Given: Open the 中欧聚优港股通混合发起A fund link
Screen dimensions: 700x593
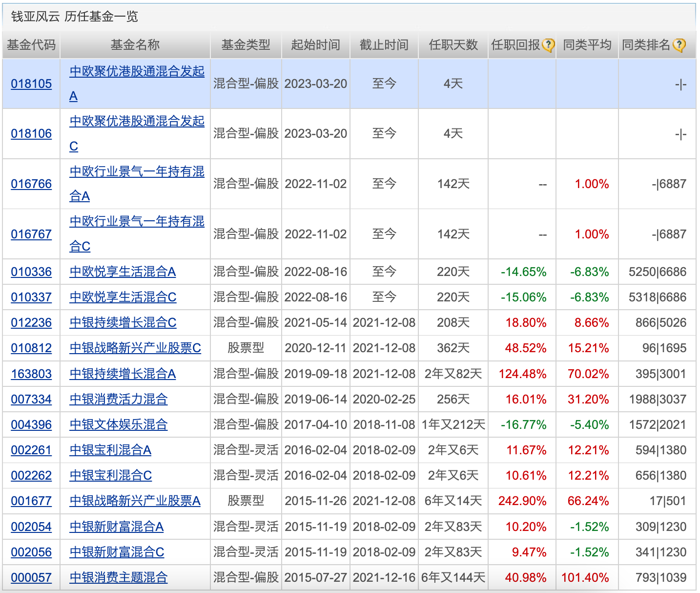Looking at the screenshot, I should [x=137, y=84].
